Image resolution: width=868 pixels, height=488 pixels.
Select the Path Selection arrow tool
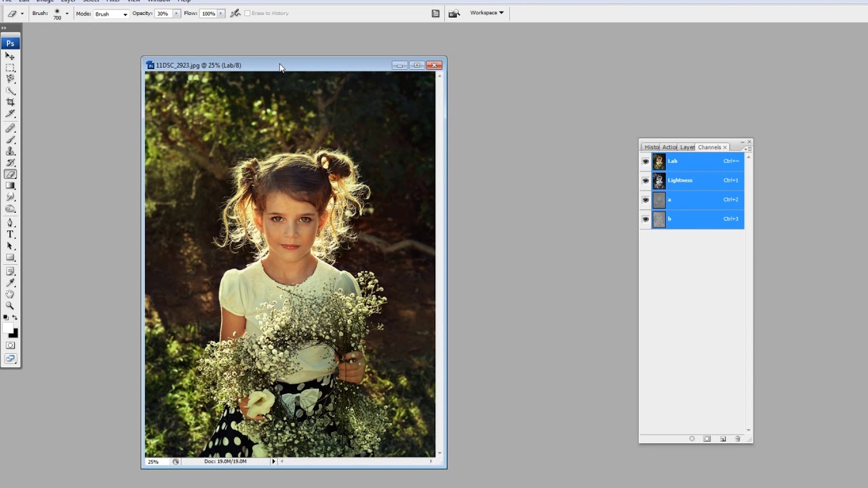click(10, 246)
